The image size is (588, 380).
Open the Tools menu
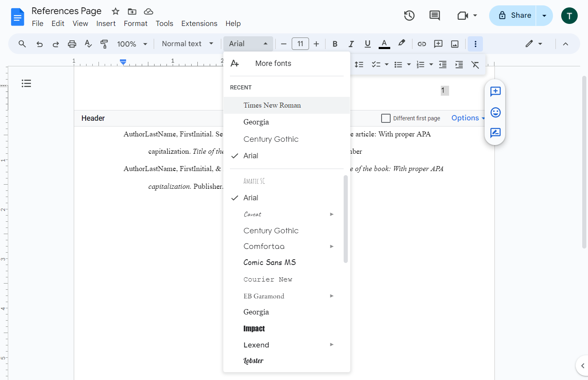coord(164,23)
